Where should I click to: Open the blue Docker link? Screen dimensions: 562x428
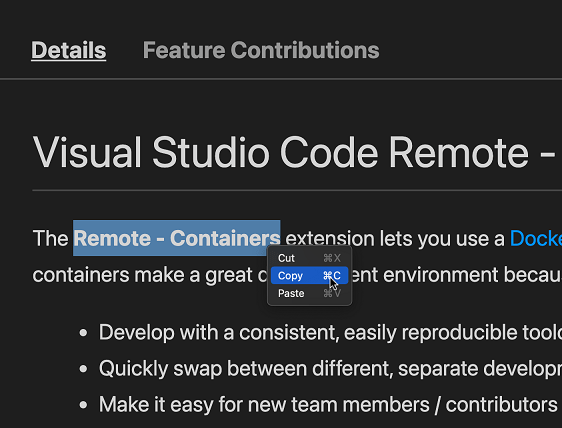(535, 238)
